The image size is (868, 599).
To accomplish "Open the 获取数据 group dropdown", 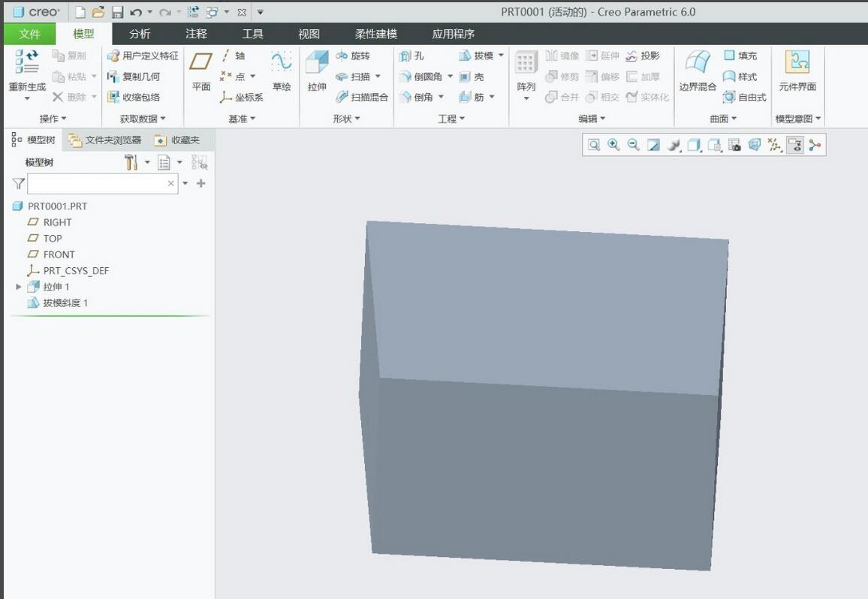I will click(x=143, y=119).
